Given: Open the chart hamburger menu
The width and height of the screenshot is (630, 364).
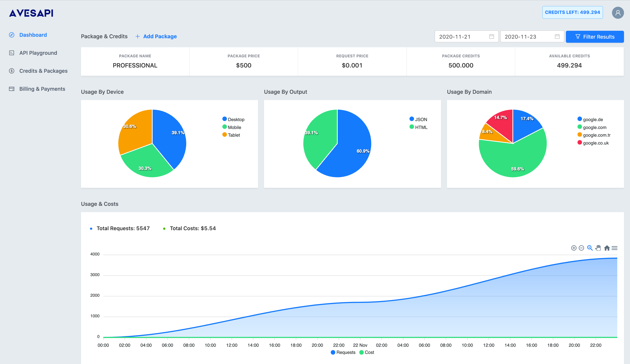Looking at the screenshot, I should click(614, 248).
